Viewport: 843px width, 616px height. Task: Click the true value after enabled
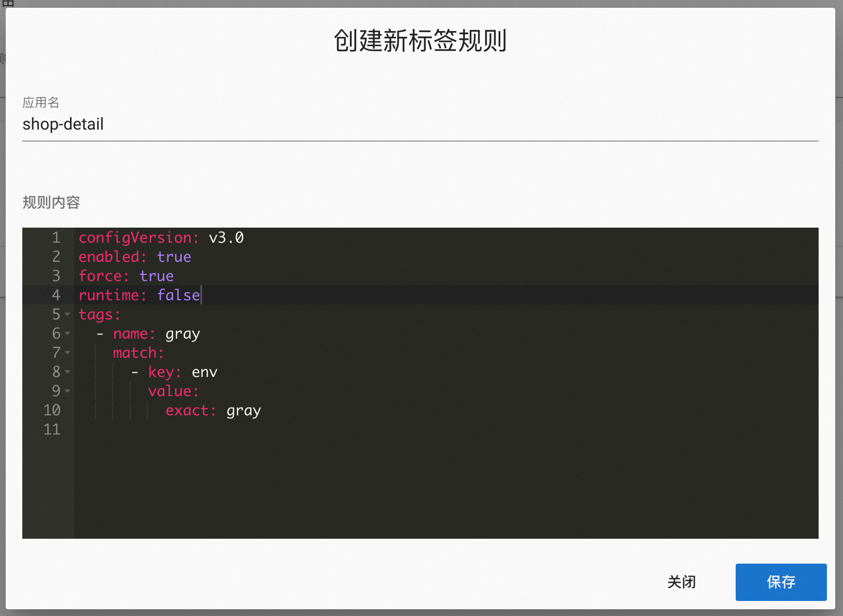point(174,257)
